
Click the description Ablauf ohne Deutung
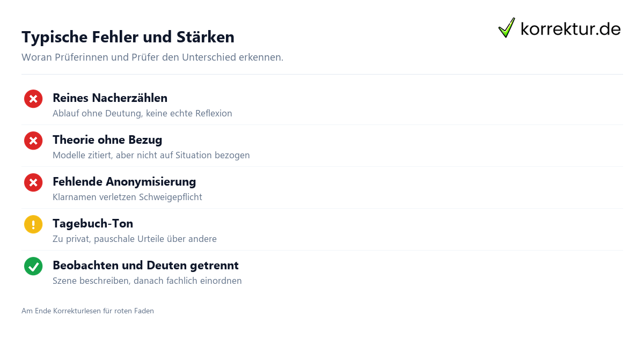[x=142, y=113]
